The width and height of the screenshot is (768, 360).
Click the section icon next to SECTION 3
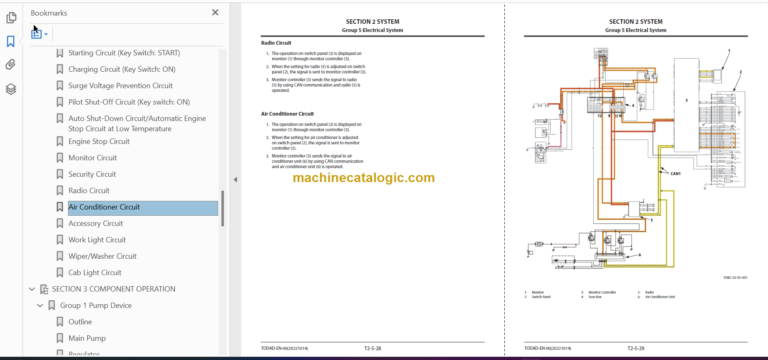point(44,289)
